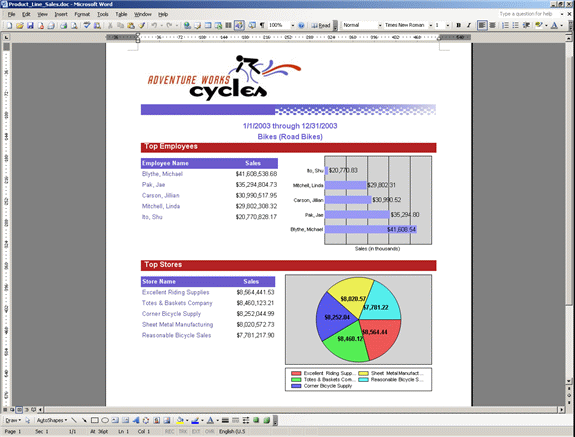Toggle Align Left paragraph alignment
This screenshot has height=437, width=575.
pos(482,25)
